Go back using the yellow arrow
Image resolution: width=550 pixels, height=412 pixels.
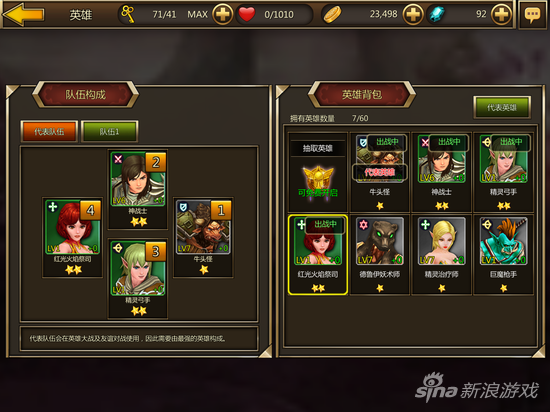tap(23, 14)
